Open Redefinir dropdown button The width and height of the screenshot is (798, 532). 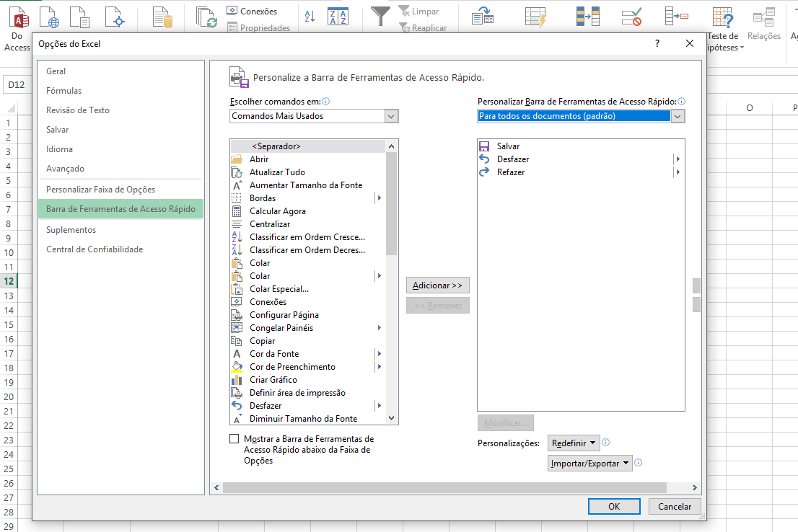point(574,443)
